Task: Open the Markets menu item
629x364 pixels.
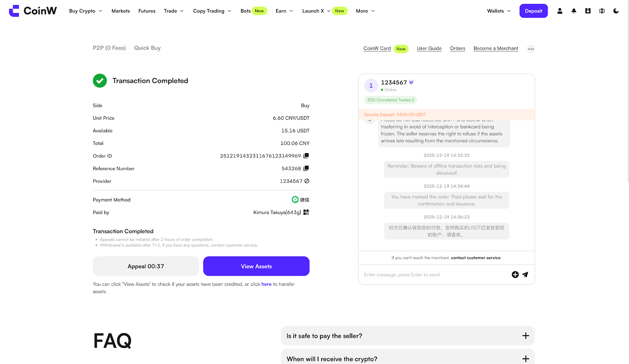Action: [x=120, y=11]
